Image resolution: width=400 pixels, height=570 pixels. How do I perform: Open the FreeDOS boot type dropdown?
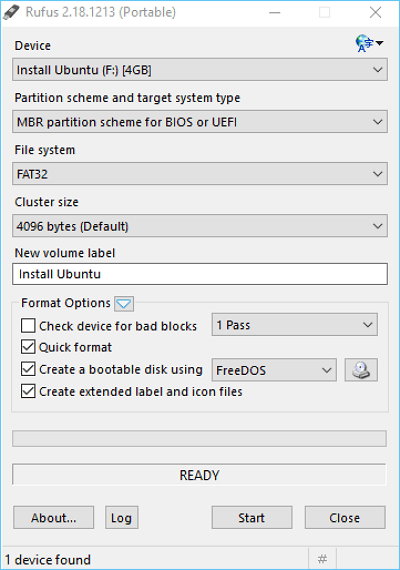tap(274, 370)
